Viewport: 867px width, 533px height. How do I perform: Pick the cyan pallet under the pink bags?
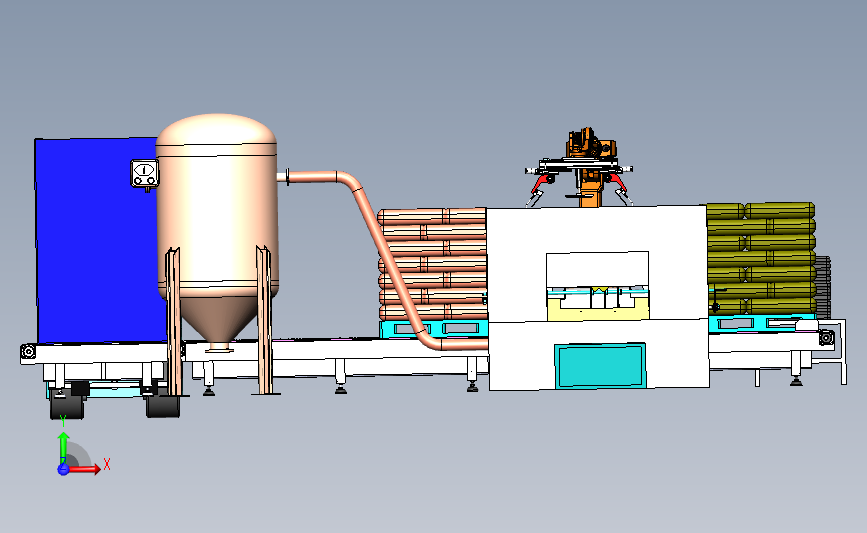pos(432,328)
